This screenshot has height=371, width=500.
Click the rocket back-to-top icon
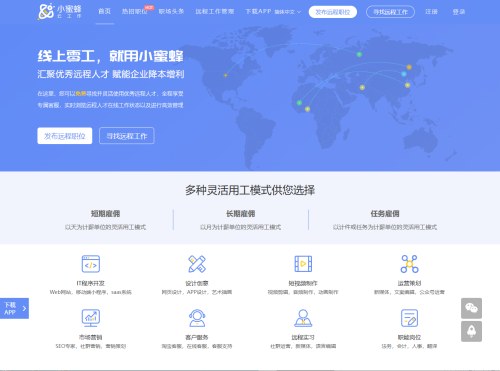pyautogui.click(x=471, y=331)
